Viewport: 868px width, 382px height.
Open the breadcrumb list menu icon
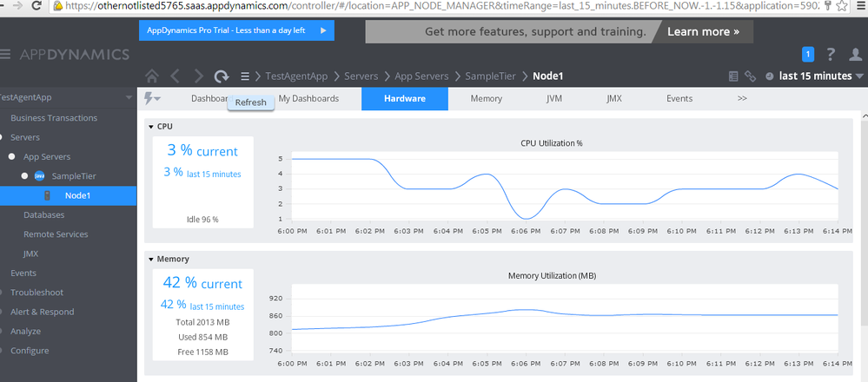[245, 76]
